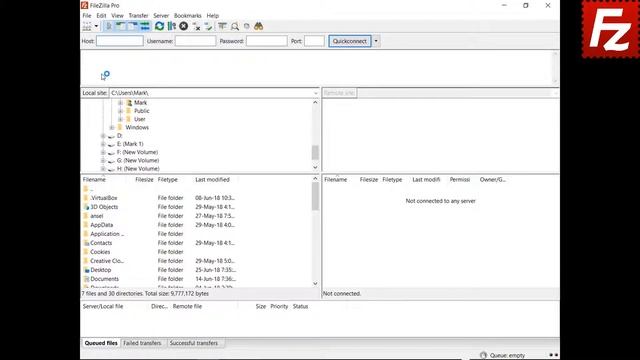
Task: Open the Bookmarks menu
Action: [x=188, y=16]
